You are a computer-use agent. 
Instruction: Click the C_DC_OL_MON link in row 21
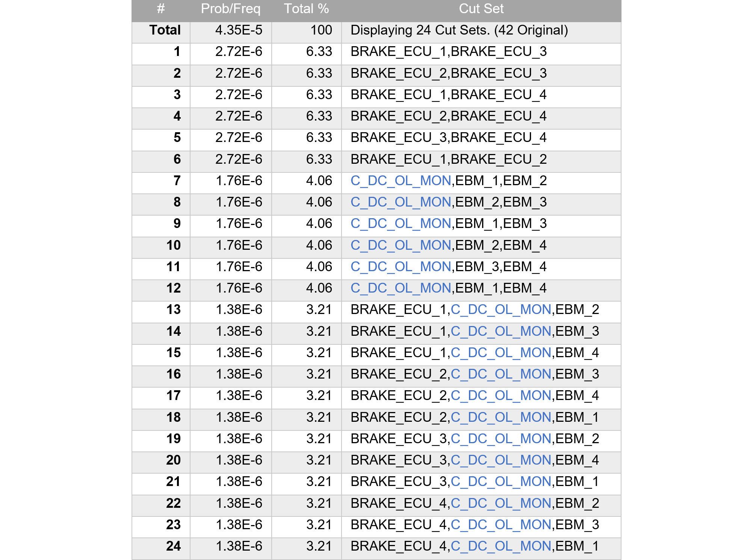(501, 482)
